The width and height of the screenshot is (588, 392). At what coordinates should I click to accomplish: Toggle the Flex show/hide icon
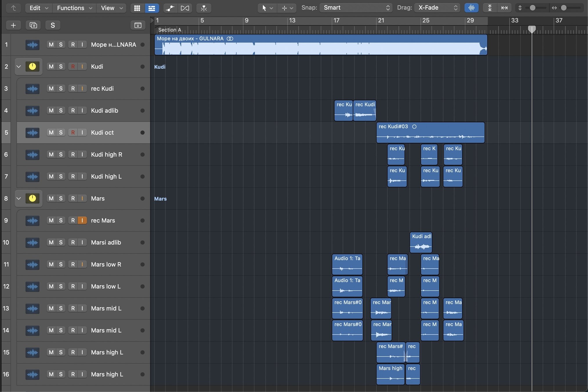coord(185,8)
